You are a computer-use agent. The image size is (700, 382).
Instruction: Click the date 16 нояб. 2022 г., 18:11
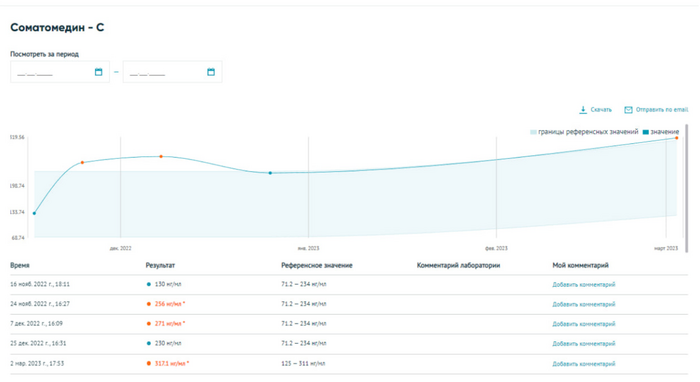pos(40,284)
